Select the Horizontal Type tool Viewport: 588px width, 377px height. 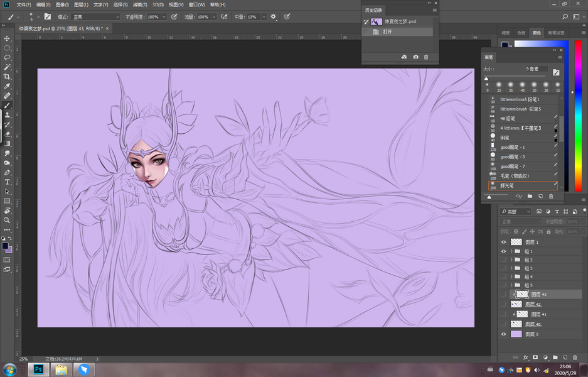tap(7, 182)
